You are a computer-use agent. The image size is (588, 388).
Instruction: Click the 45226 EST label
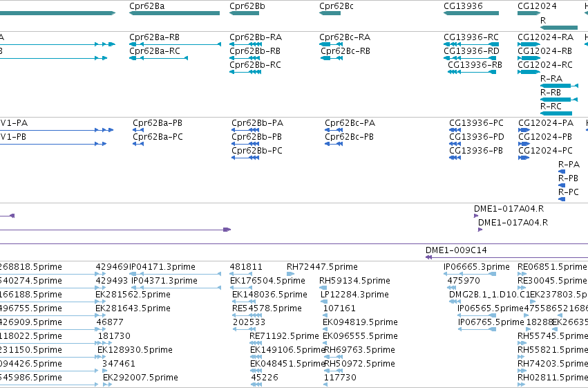(x=265, y=378)
